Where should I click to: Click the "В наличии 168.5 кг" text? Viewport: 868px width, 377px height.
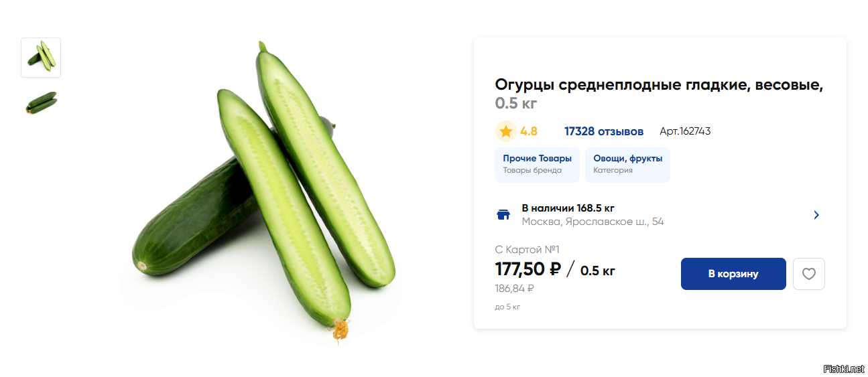[x=568, y=208]
